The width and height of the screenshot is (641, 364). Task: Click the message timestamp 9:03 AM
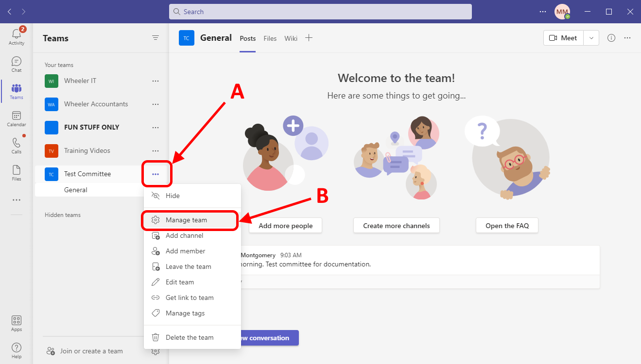tap(291, 255)
